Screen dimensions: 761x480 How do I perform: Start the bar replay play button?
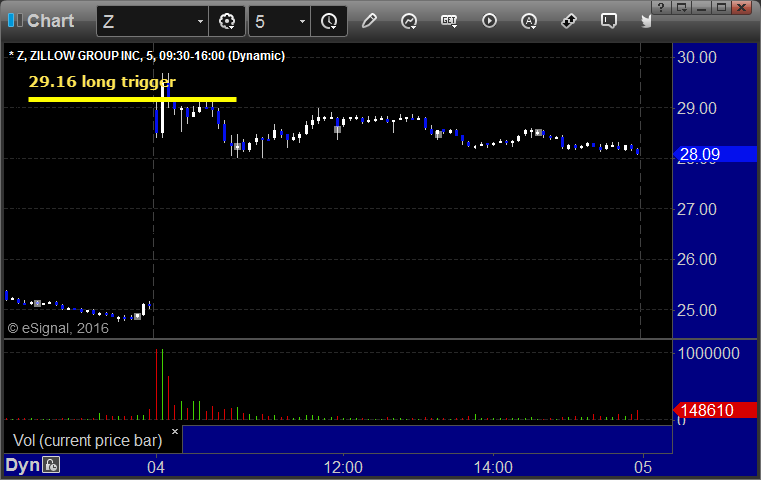click(489, 21)
